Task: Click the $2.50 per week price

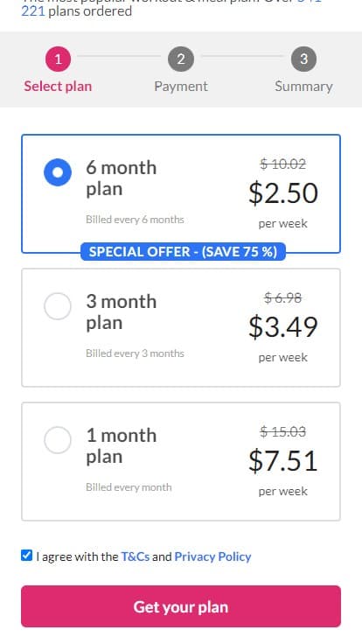Action: point(283,193)
